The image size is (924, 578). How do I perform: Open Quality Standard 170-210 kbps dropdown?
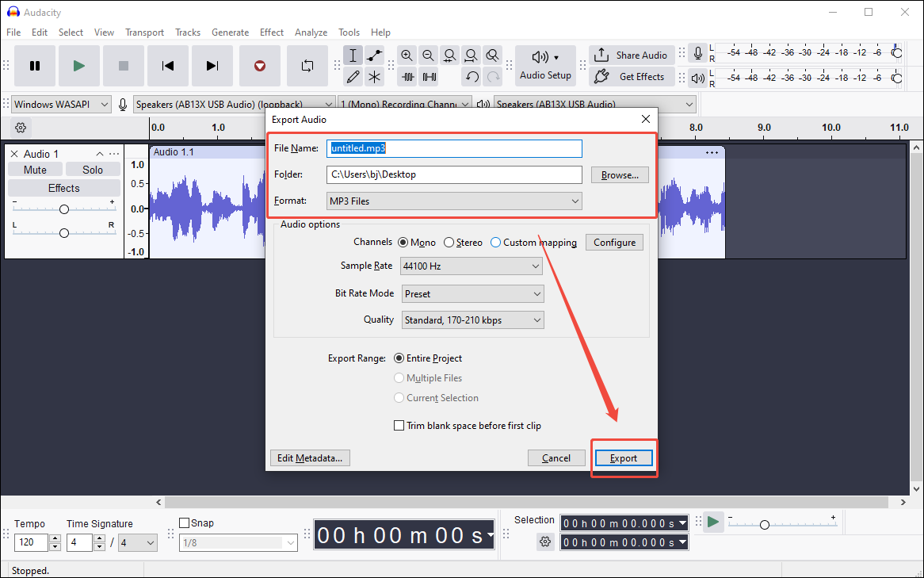click(x=472, y=320)
